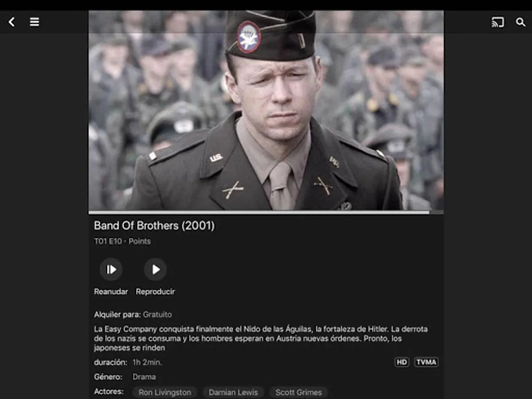Screen dimensions: 532x399
Task: Open the hamburger menu
Action: 35,22
